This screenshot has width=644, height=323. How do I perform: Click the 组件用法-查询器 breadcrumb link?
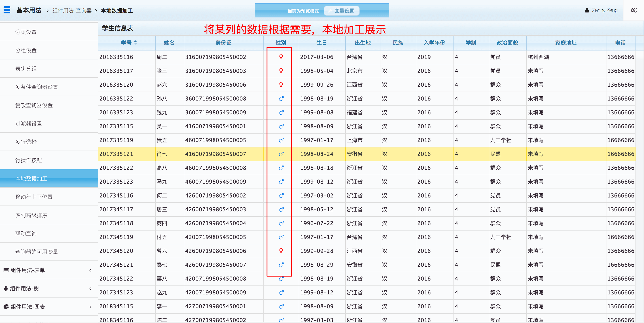point(72,10)
